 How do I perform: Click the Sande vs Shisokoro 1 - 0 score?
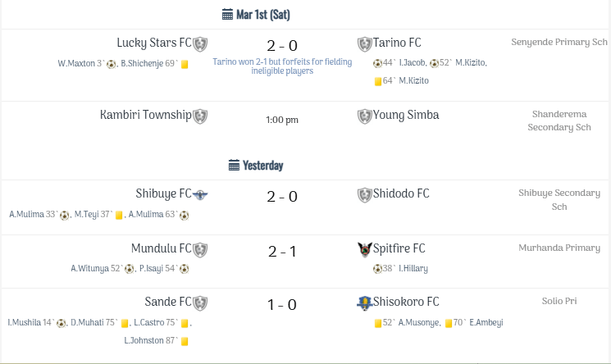pyautogui.click(x=282, y=305)
